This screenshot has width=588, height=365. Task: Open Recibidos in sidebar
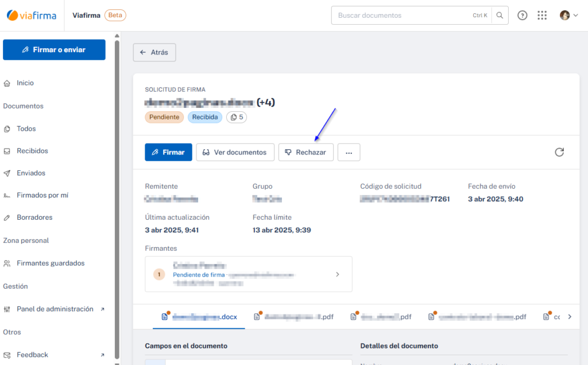click(x=32, y=151)
